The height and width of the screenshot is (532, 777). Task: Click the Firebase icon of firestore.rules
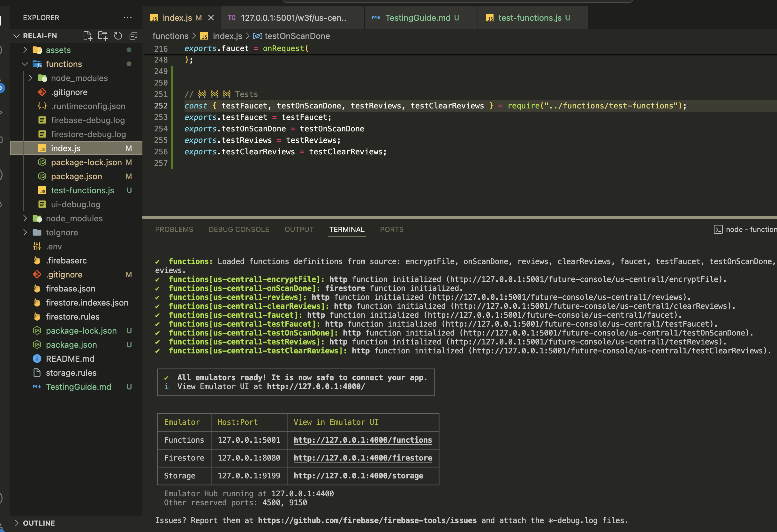[x=37, y=316]
